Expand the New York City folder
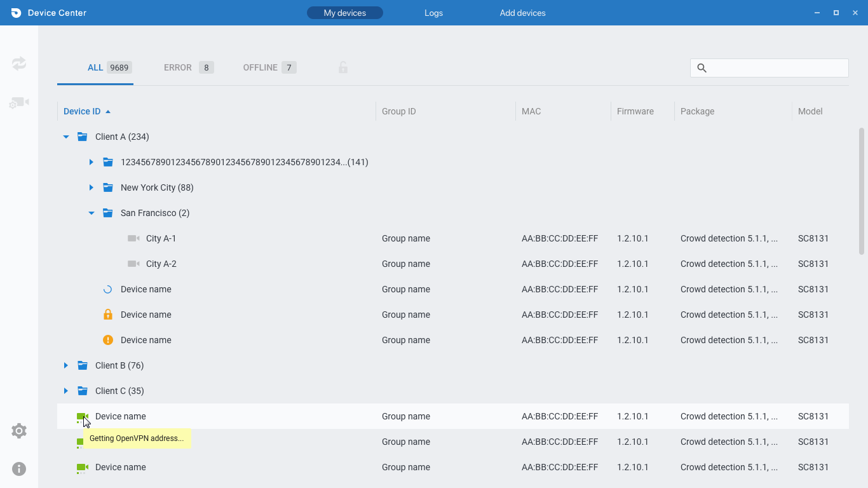Viewport: 868px width, 488px height. click(92, 187)
